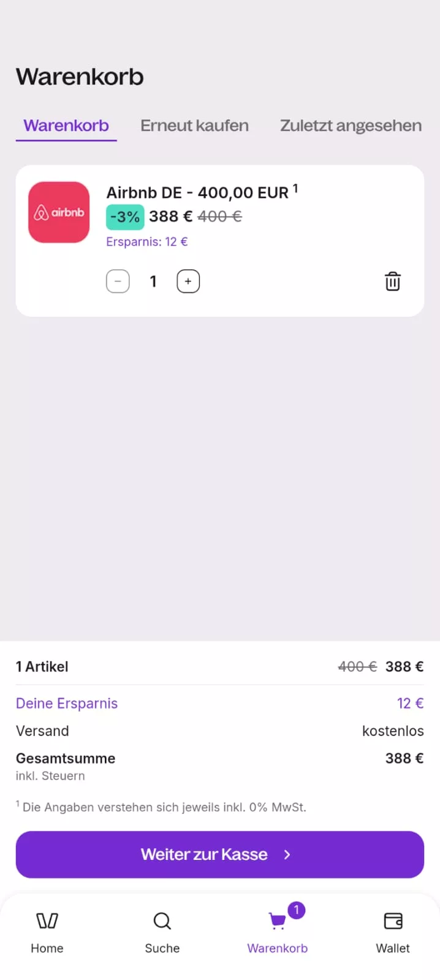
Task: Decrease quantity with the minus button
Action: tap(118, 281)
